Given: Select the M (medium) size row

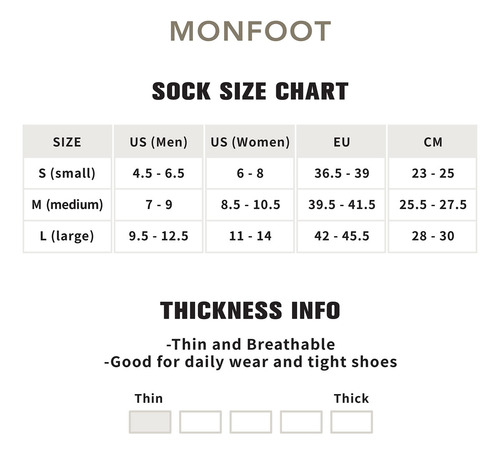Looking at the screenshot, I should pyautogui.click(x=250, y=205).
